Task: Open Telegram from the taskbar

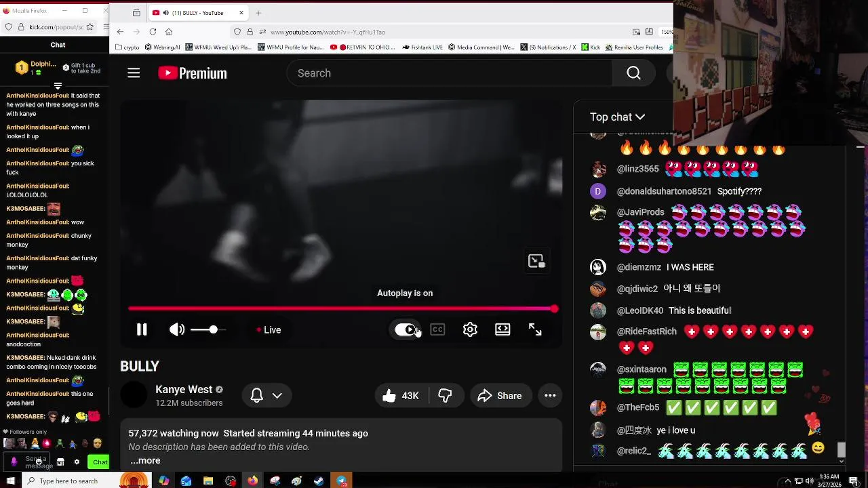Action: click(x=342, y=481)
